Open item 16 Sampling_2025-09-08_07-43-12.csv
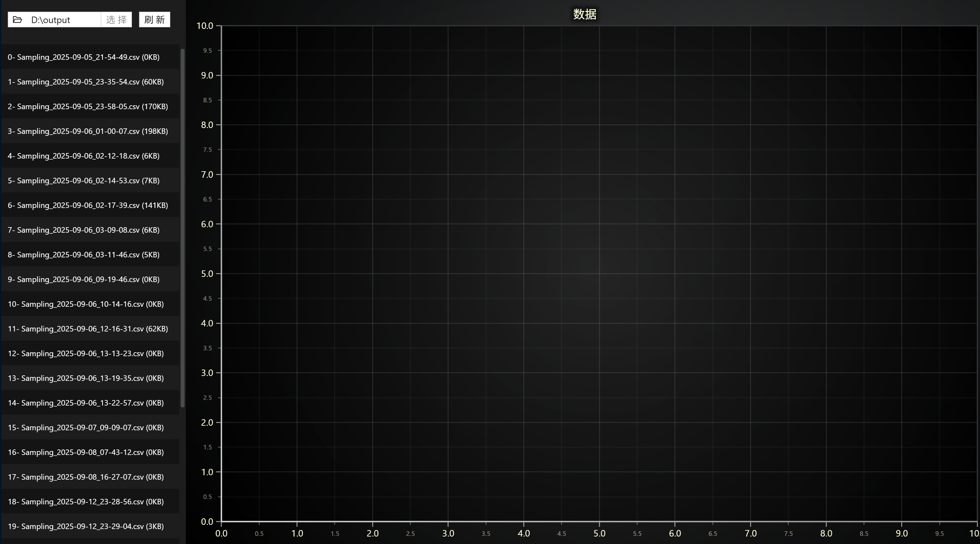Screen dimensions: 980x544 (86, 452)
